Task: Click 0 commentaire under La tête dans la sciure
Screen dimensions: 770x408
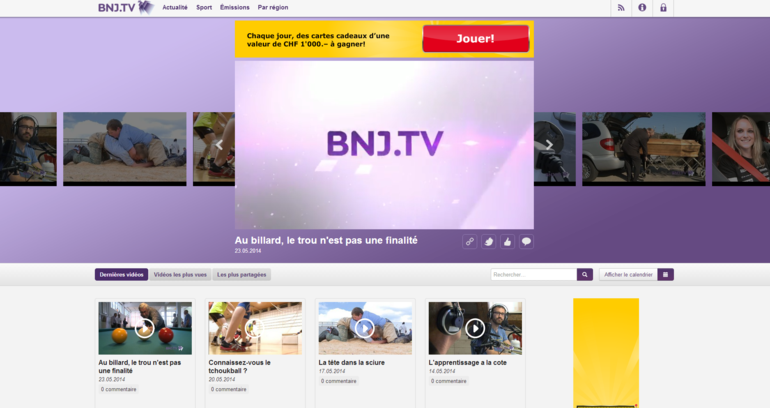Action: pos(338,381)
